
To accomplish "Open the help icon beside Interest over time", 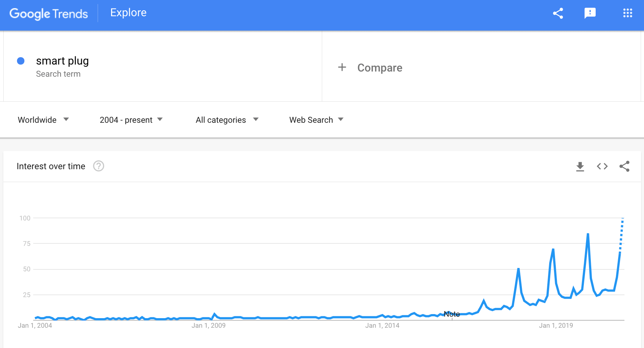I will tap(99, 166).
